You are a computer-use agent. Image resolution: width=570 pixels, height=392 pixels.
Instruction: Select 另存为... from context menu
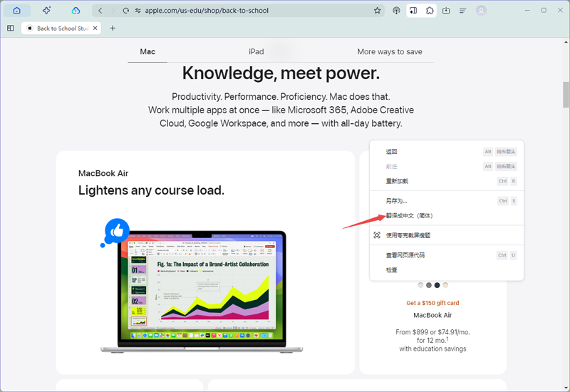[x=447, y=201]
